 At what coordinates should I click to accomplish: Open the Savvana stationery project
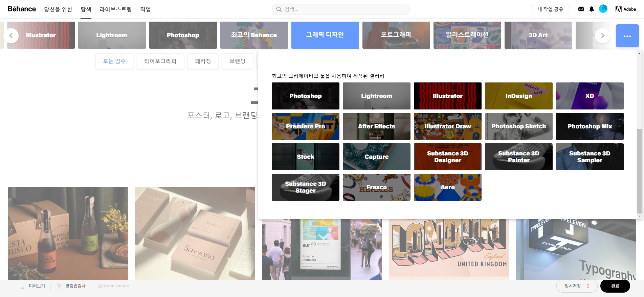point(195,233)
